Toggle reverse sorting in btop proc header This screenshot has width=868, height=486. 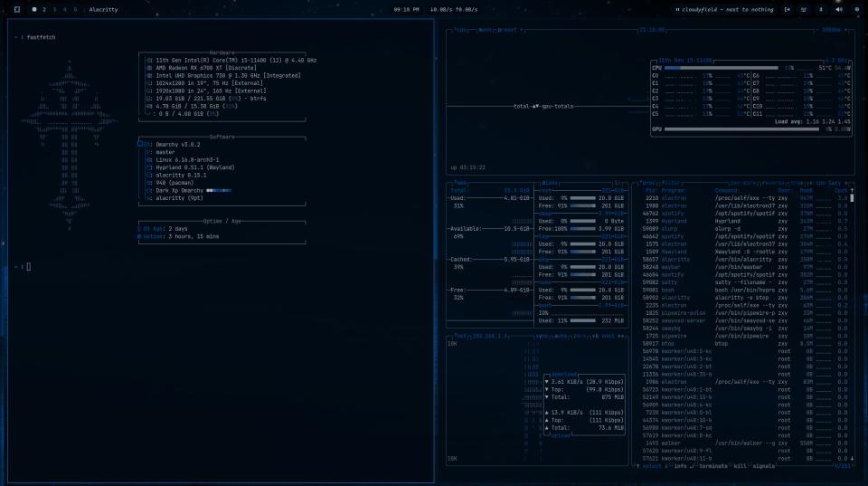[772, 183]
